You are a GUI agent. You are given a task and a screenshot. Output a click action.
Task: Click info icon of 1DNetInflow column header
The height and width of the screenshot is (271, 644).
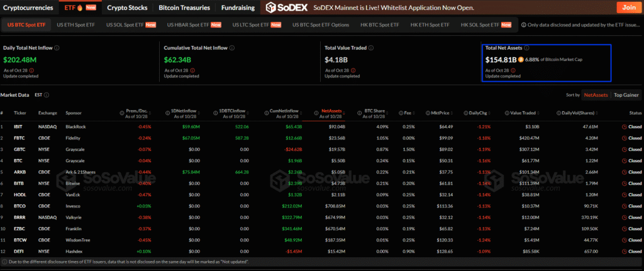[167, 113]
